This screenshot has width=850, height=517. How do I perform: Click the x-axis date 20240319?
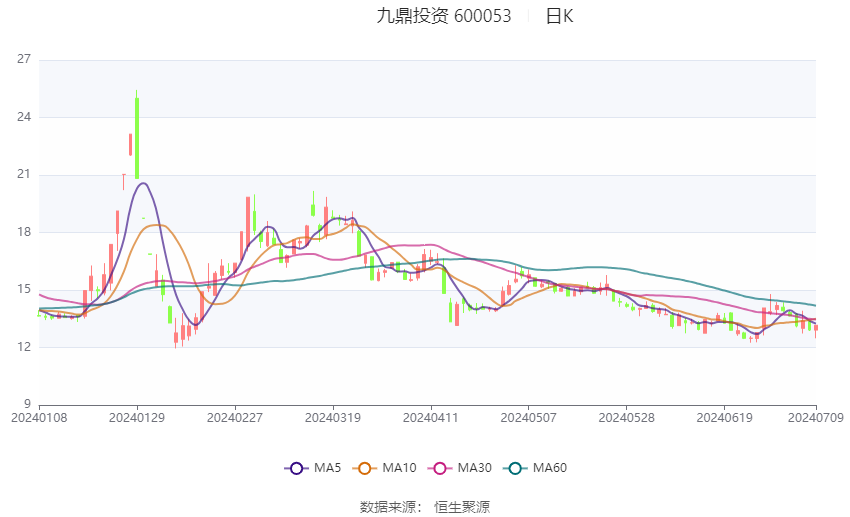(x=333, y=418)
